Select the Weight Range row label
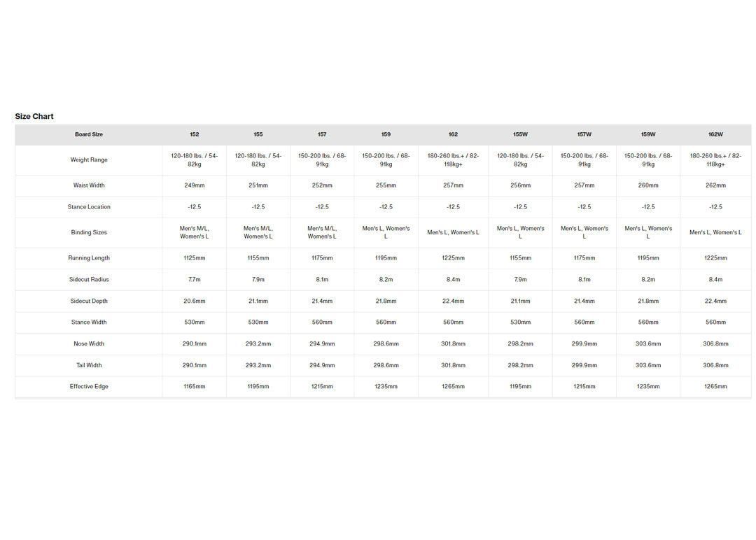The image size is (756, 540). 89,159
